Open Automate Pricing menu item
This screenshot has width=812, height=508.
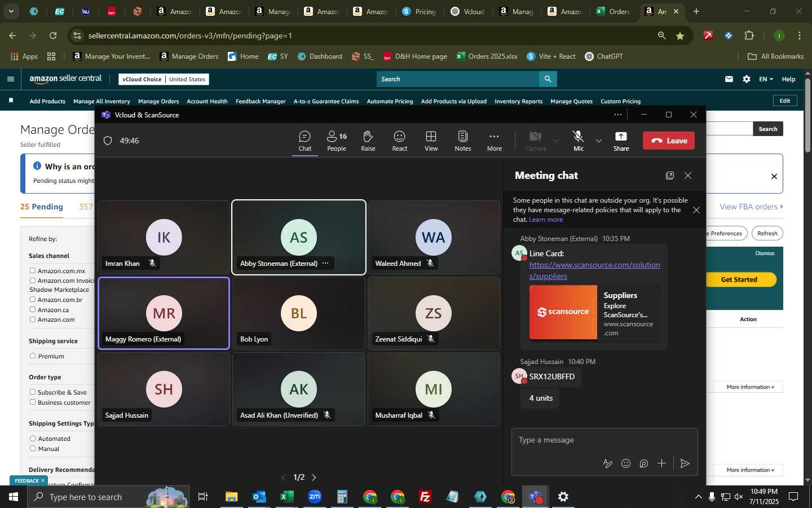tap(390, 102)
